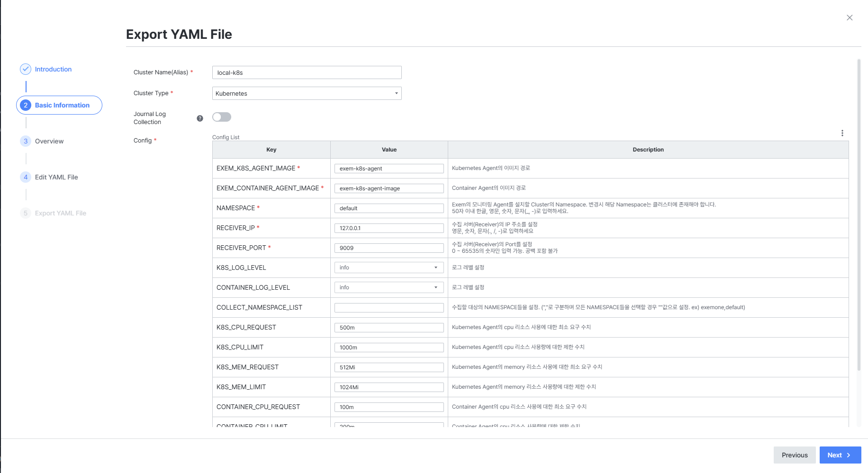
Task: Close the Export YAML File dialog
Action: [850, 18]
